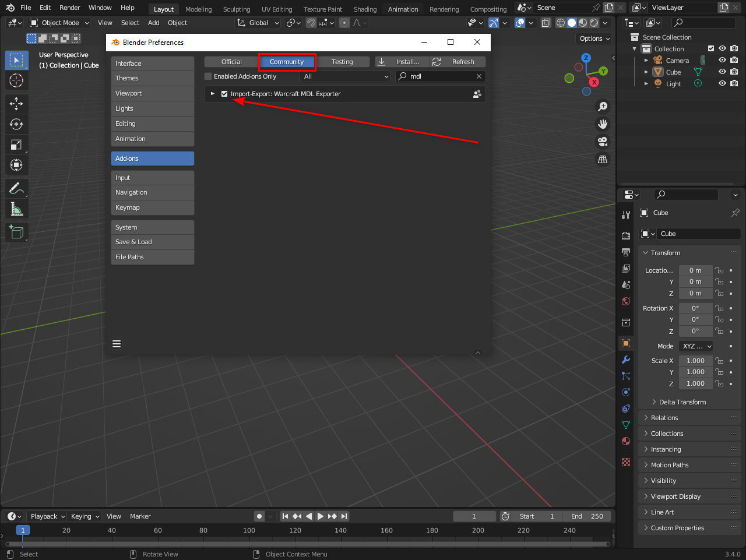Click the Scale X value field

[x=695, y=361]
